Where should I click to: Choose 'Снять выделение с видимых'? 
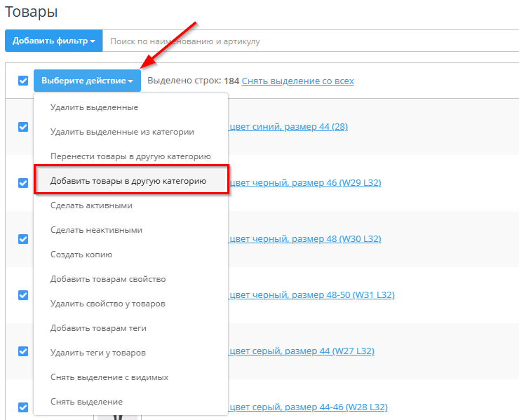click(109, 377)
